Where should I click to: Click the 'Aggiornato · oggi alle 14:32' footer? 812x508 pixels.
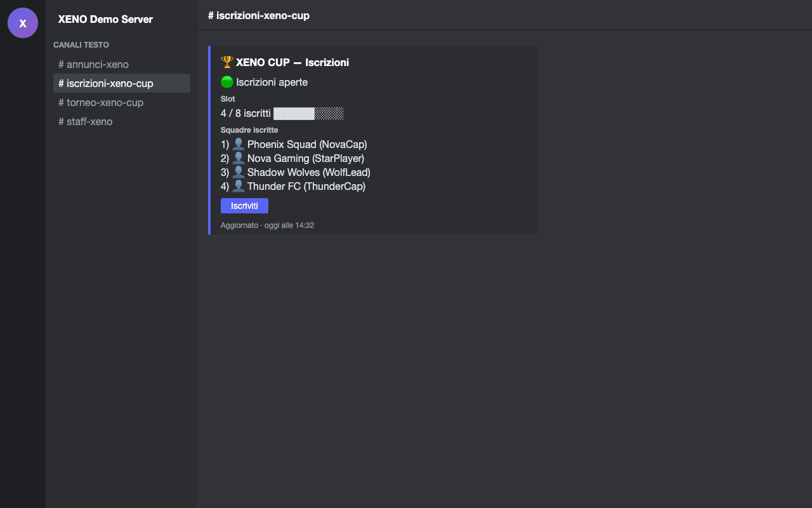click(267, 225)
